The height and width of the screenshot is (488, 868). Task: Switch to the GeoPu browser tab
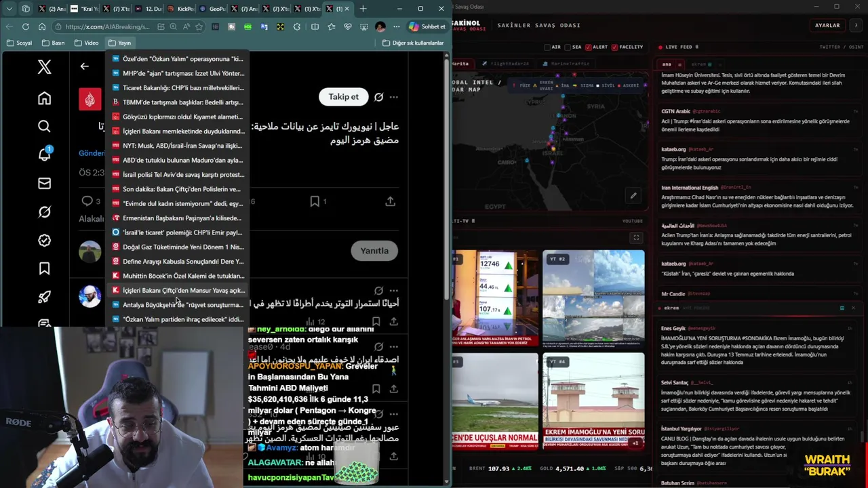click(213, 9)
